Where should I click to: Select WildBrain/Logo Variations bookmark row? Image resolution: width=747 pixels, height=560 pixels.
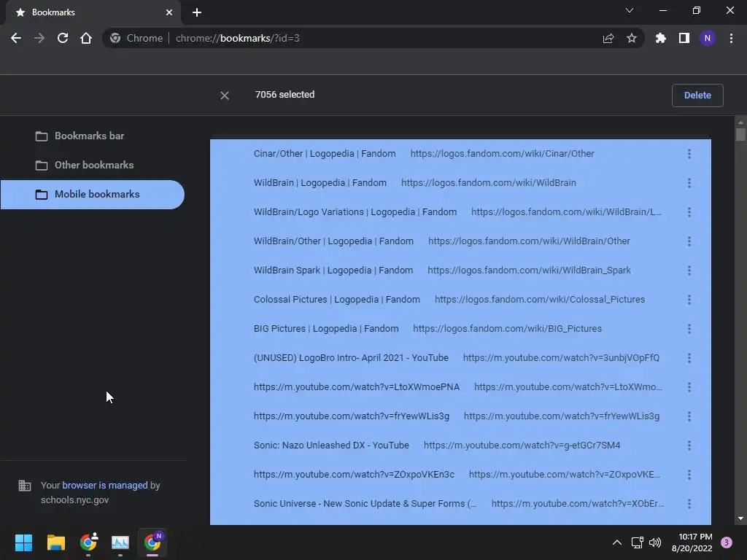(x=461, y=212)
